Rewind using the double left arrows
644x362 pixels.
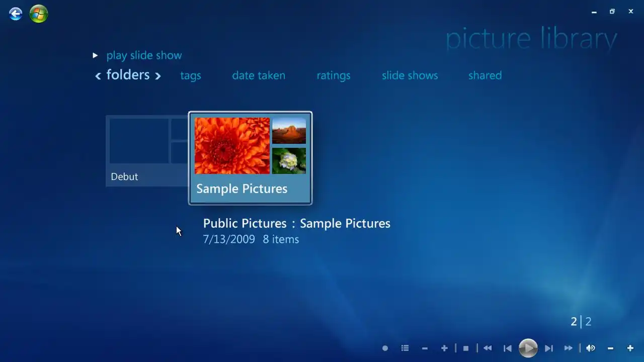488,348
